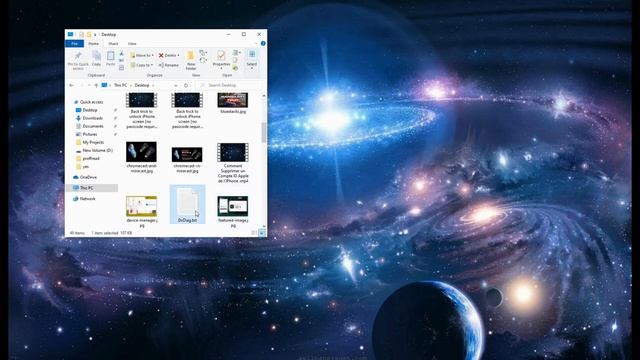Open the address bar history dropdown
640x360 pixels.
point(176,85)
